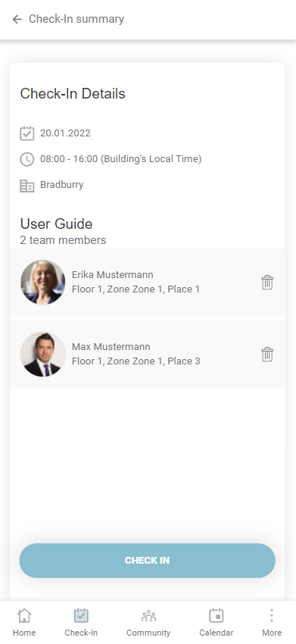Click the Check-In summary title

(76, 19)
